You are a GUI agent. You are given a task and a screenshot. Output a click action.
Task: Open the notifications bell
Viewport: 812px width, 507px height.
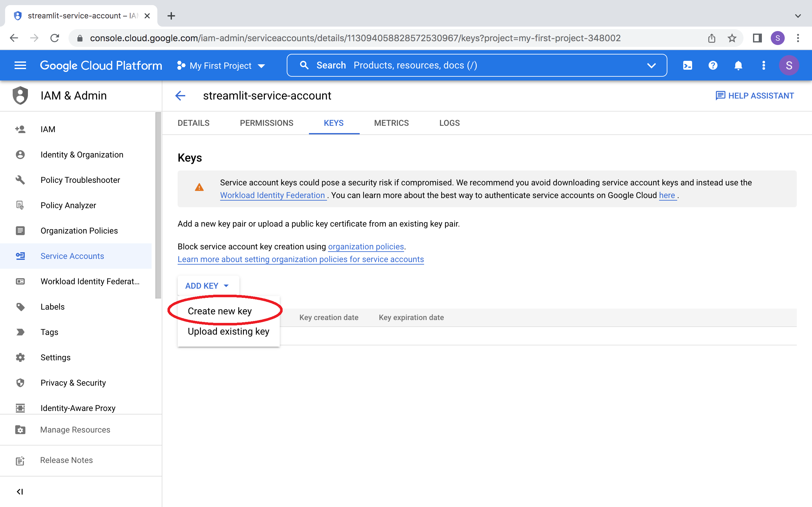coord(738,65)
